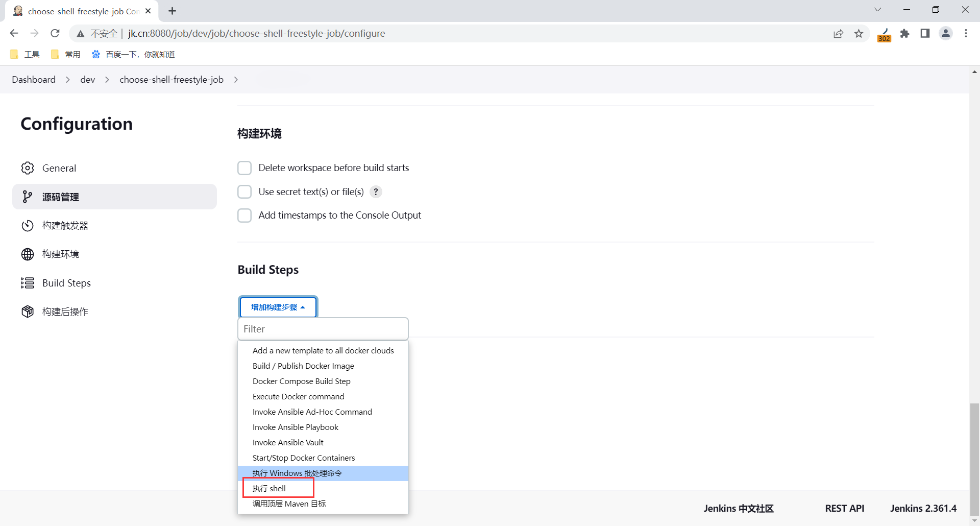Click the scrollbar down arrow
Viewport: 980px width, 526px height.
click(975, 521)
